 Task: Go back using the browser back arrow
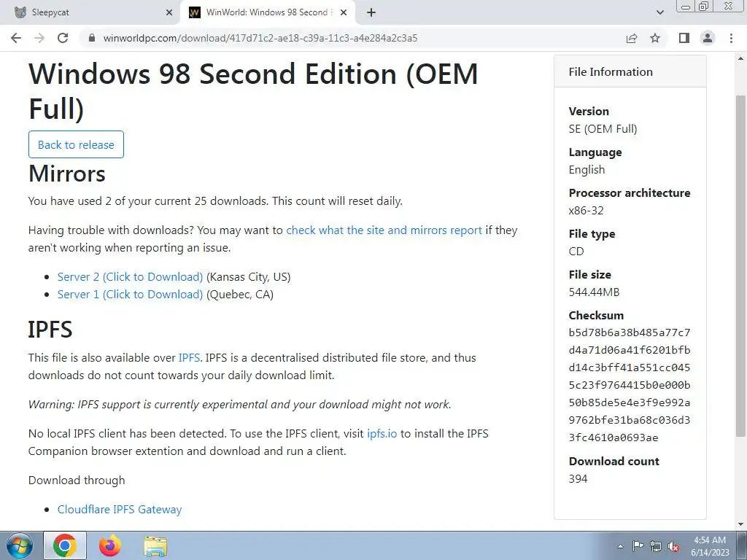pyautogui.click(x=16, y=38)
